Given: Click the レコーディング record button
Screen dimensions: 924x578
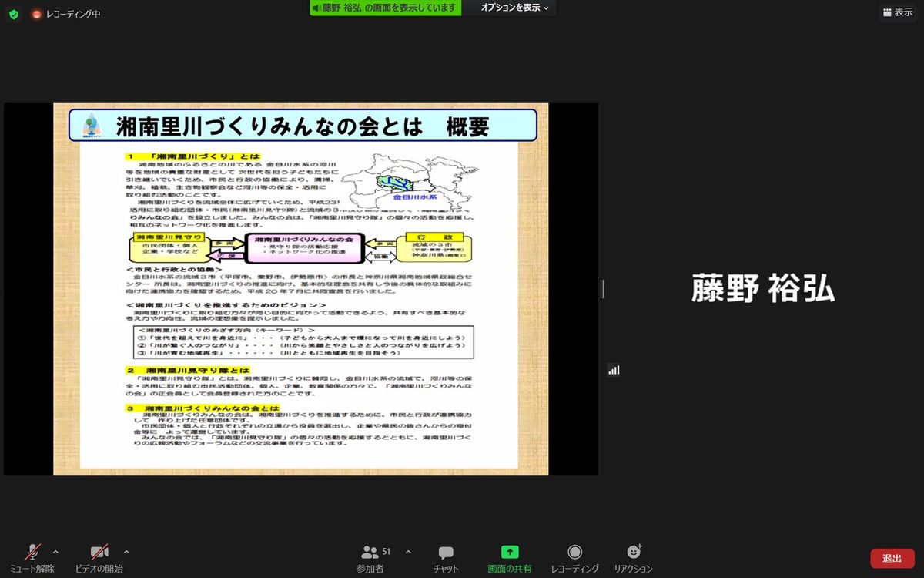Looking at the screenshot, I should pyautogui.click(x=574, y=558).
